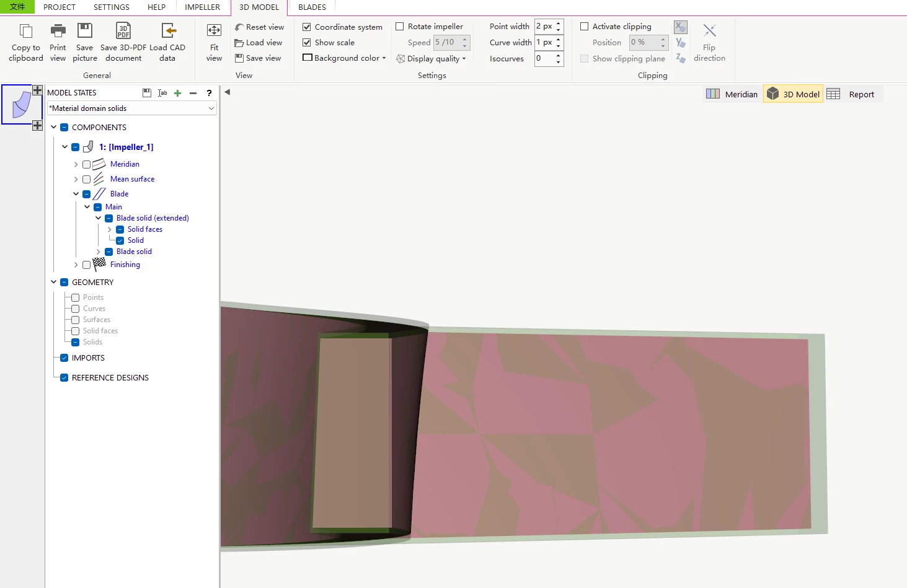
Task: Open SETTINGS ribbon tab
Action: click(112, 7)
